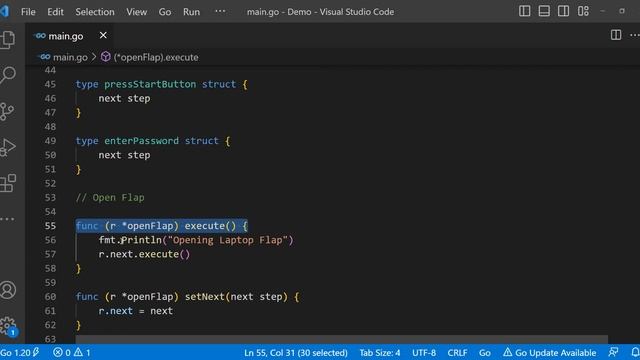
Task: Select language mode Go in status bar
Action: [485, 353]
